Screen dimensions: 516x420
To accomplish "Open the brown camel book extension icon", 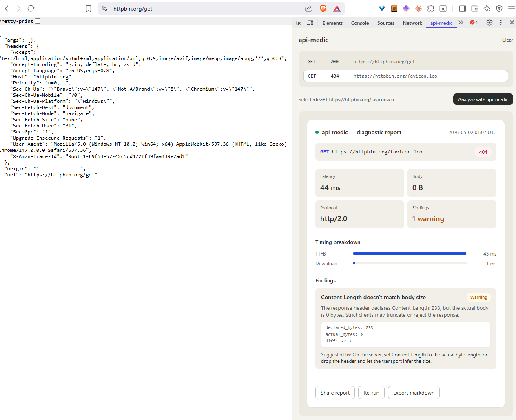I will pos(394,9).
